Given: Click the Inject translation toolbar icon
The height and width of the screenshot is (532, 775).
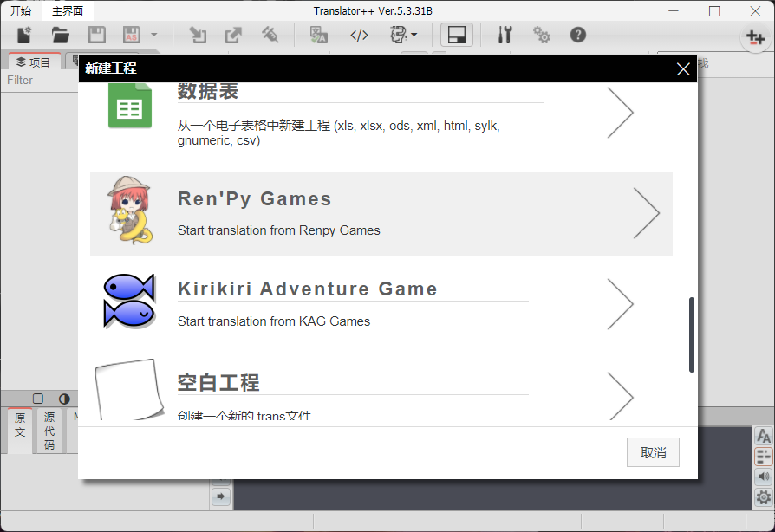Looking at the screenshot, I should click(270, 35).
